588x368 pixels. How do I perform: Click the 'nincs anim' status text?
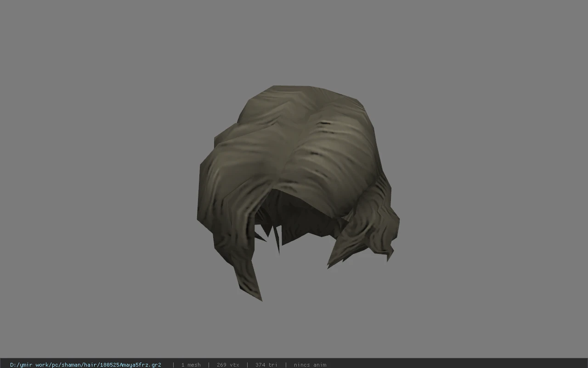click(310, 365)
